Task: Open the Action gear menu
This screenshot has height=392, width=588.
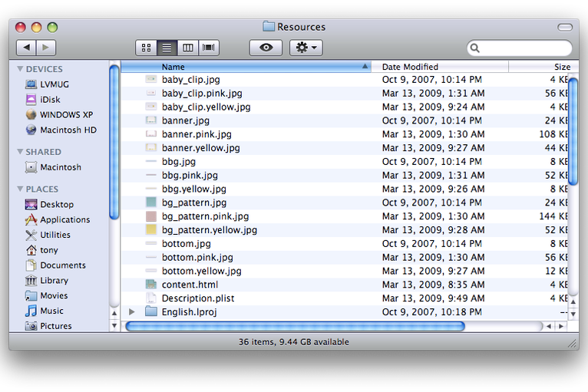Action: (x=306, y=48)
